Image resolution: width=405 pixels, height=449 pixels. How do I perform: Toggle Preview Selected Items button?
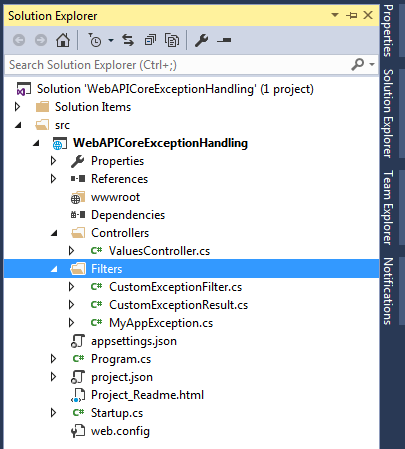224,40
